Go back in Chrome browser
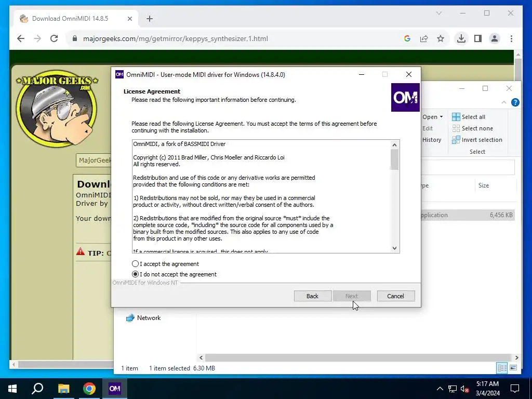Image resolution: width=532 pixels, height=399 pixels. pos(21,38)
